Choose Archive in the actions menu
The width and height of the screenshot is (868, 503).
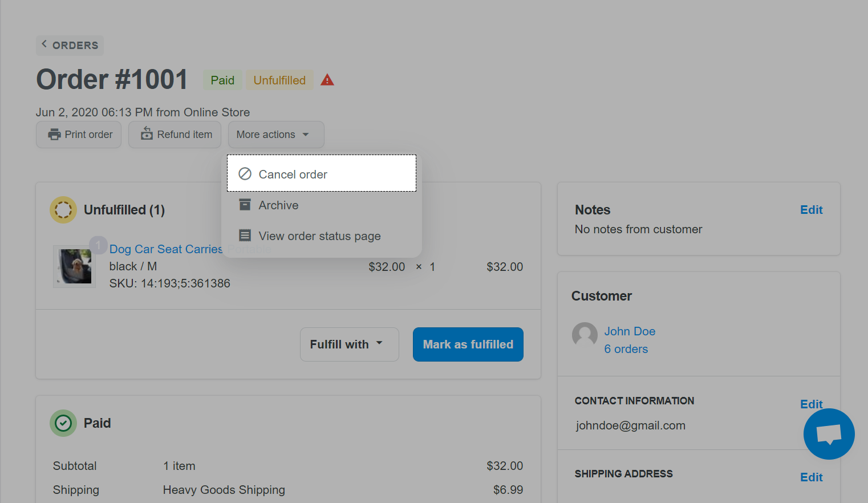(322, 205)
